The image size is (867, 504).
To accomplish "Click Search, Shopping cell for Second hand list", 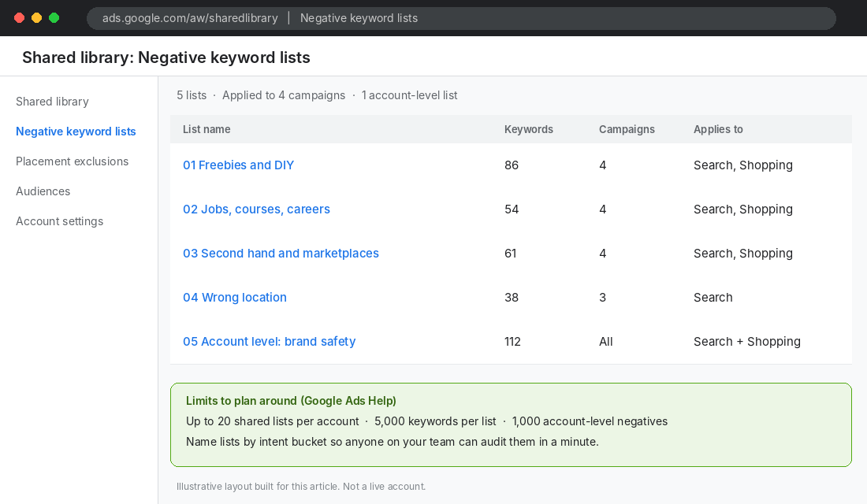I will [x=743, y=253].
